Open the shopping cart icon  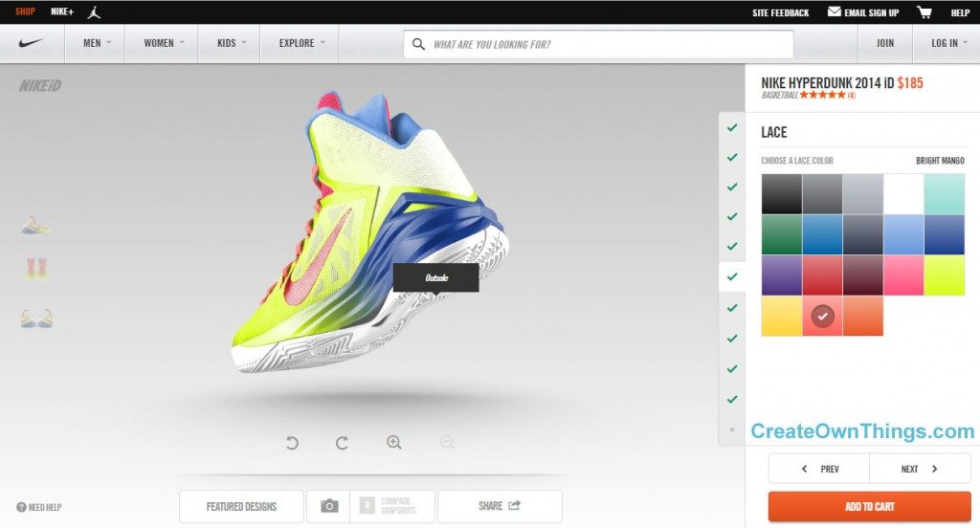(924, 11)
